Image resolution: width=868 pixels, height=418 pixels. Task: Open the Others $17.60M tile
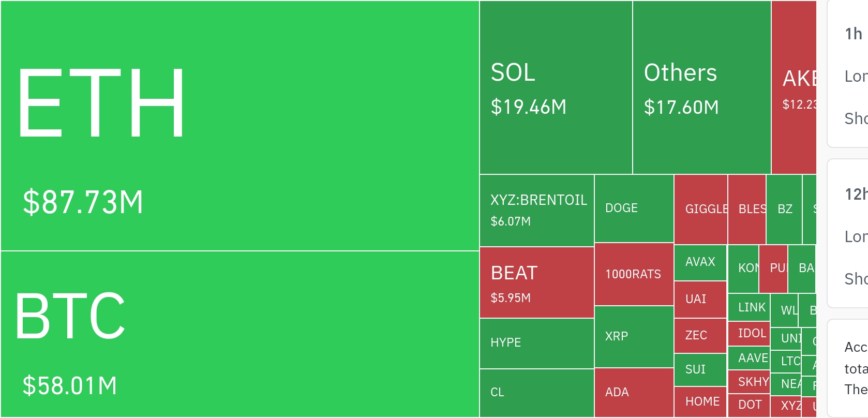[x=702, y=87]
